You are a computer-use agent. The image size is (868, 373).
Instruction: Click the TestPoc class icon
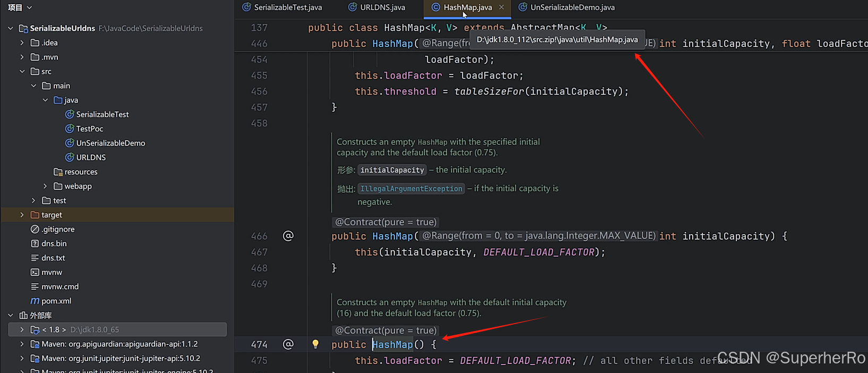[x=70, y=129]
